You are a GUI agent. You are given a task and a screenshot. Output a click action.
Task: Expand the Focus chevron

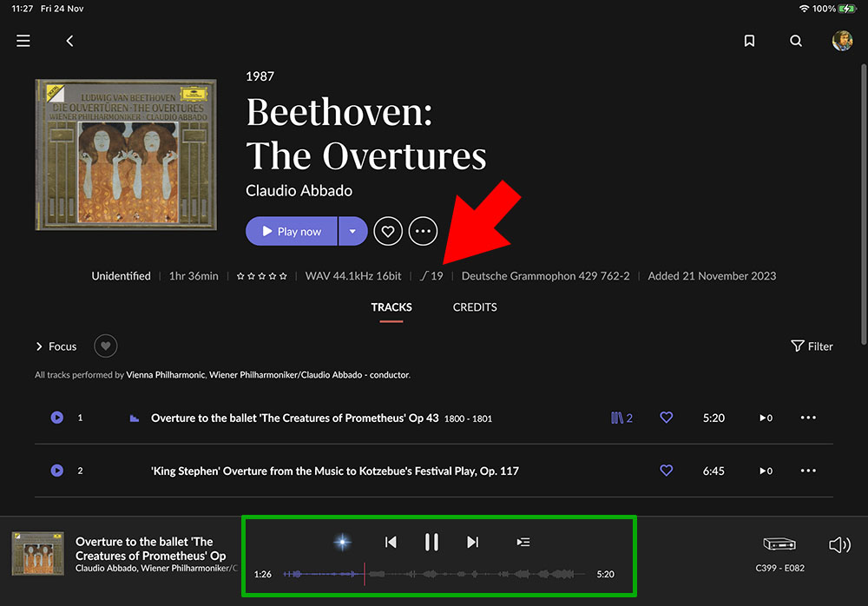pyautogui.click(x=40, y=346)
